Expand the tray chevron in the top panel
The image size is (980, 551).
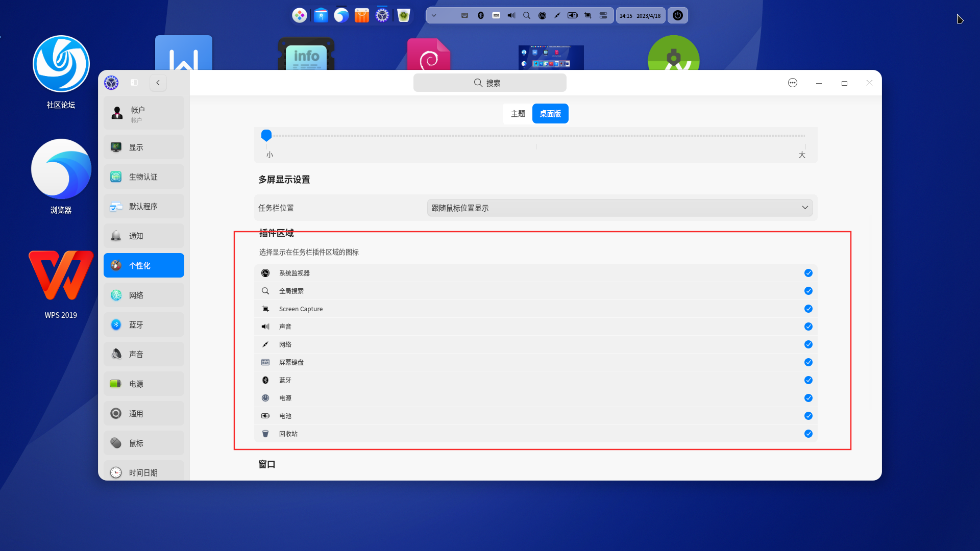pyautogui.click(x=434, y=15)
